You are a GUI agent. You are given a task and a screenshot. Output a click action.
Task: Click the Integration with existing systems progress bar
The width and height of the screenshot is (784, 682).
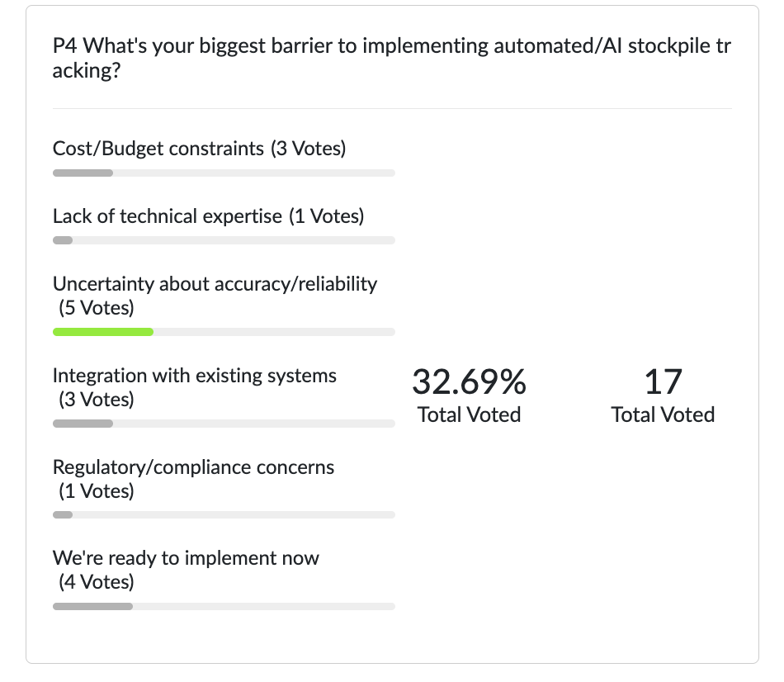(224, 424)
